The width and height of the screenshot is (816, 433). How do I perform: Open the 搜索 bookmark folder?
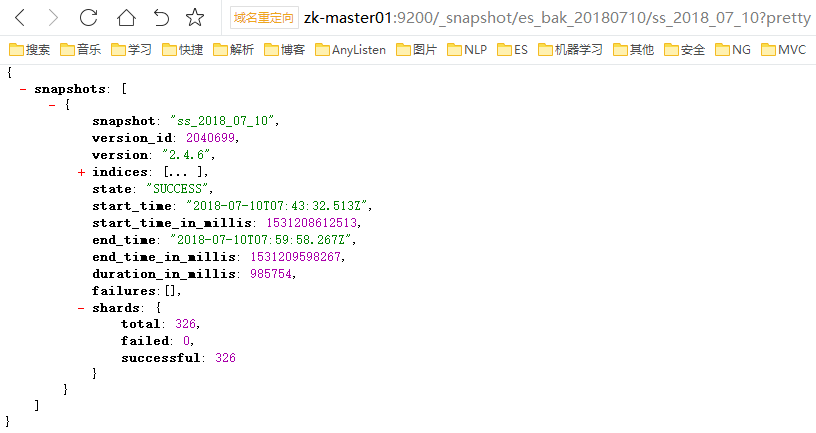tap(30, 50)
